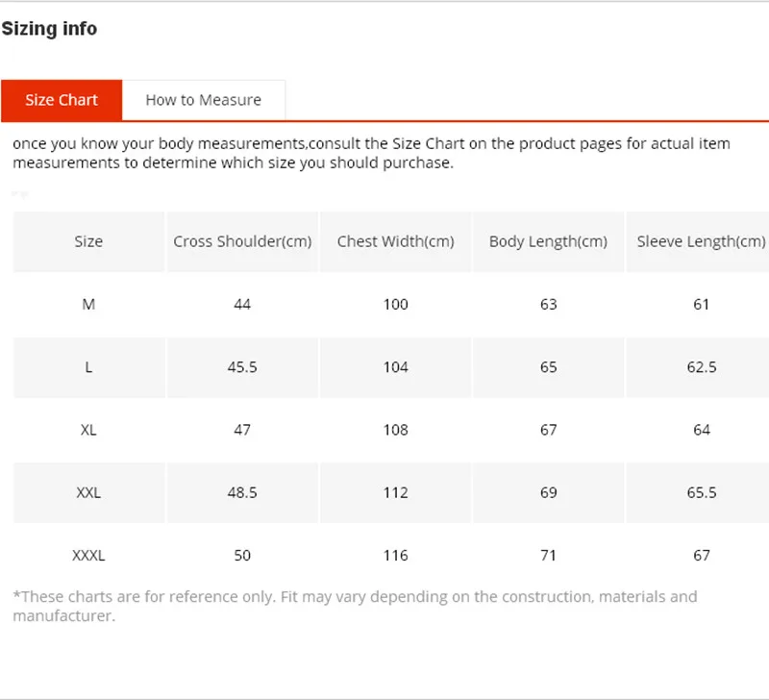
Task: Click the body measurements instruction paragraph
Action: pos(371,153)
